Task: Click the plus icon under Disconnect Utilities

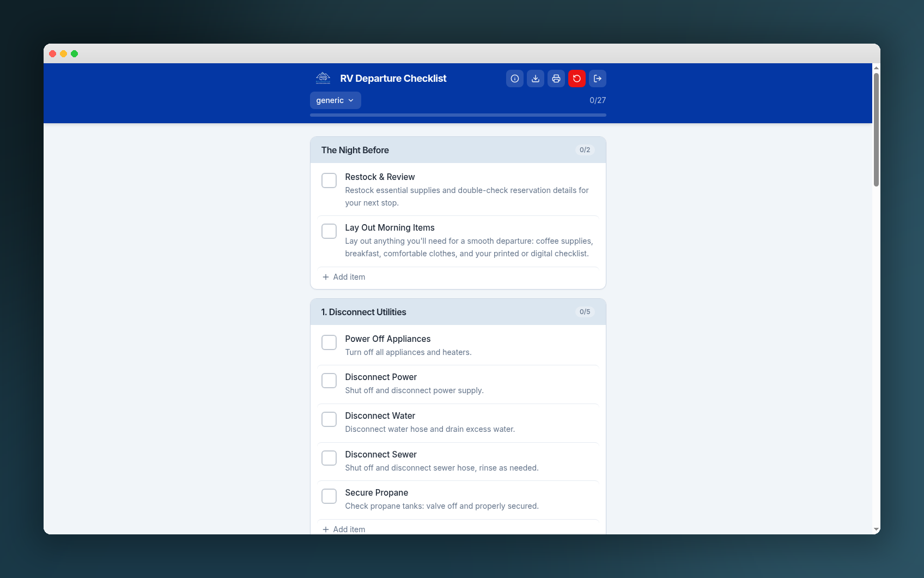Action: coord(326,529)
